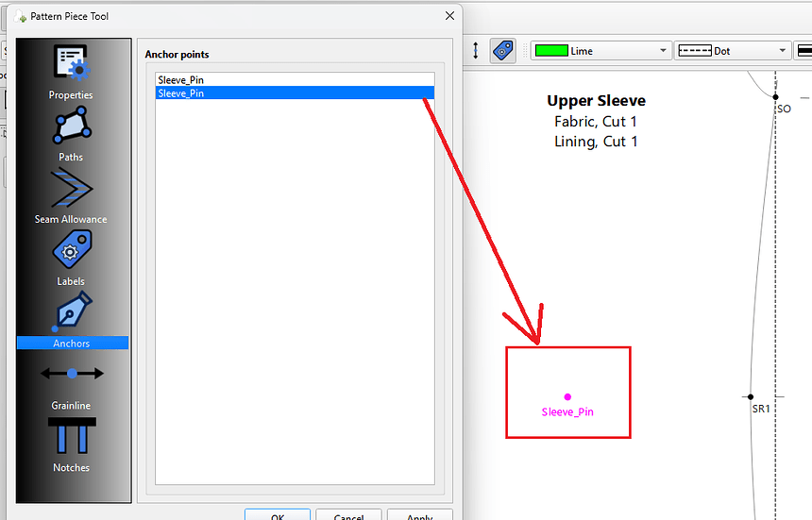This screenshot has height=520, width=812.
Task: Click the 'Lining, Cut 1' label text
Action: 596,142
